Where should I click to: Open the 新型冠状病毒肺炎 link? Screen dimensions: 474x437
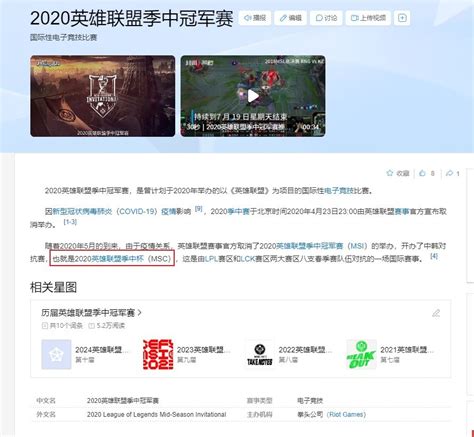pyautogui.click(x=82, y=211)
